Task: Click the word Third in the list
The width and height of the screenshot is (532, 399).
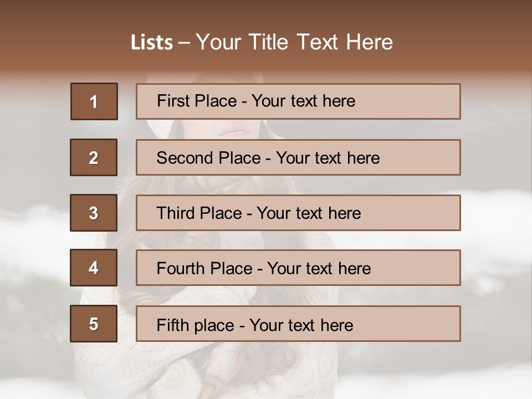Action: point(175,213)
